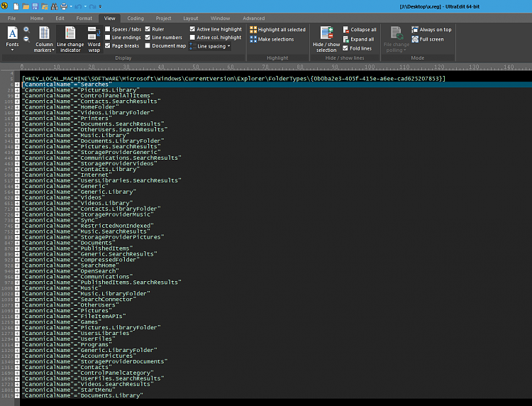Viewport: 532px width, 406px height.
Task: Open favorite files folder with star icon
Action: tap(45, 6)
